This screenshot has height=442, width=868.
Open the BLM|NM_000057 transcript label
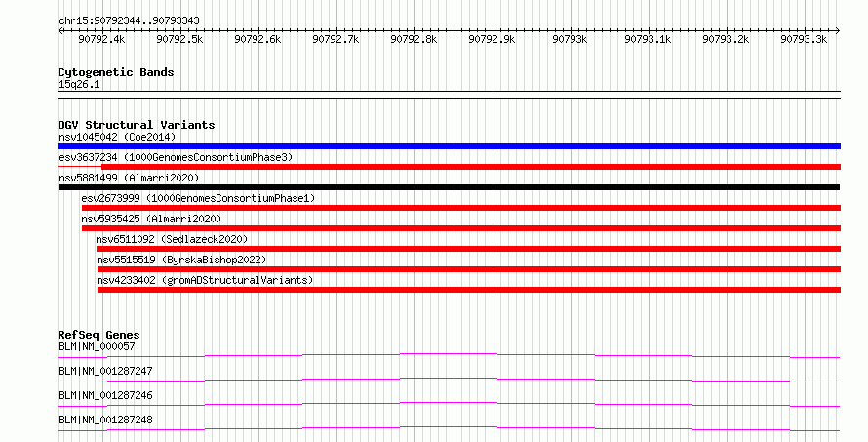(x=97, y=346)
